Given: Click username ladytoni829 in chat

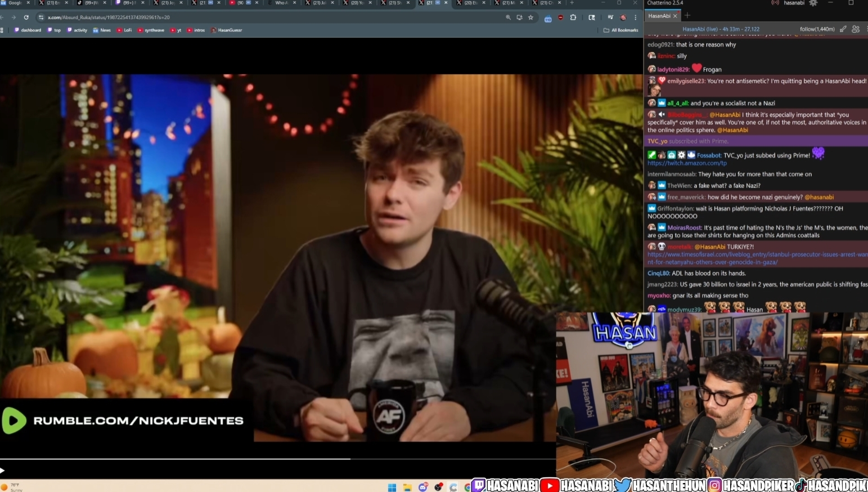Looking at the screenshot, I should point(673,70).
